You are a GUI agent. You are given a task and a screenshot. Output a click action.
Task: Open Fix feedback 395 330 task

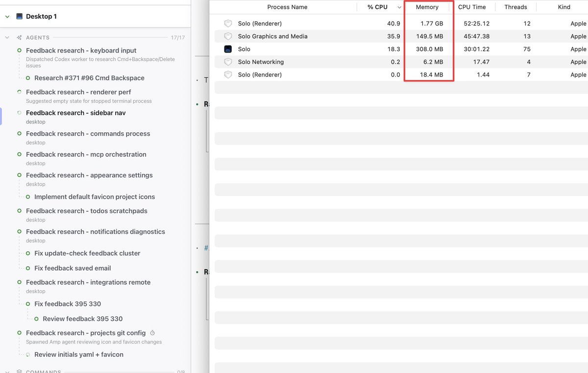point(68,304)
